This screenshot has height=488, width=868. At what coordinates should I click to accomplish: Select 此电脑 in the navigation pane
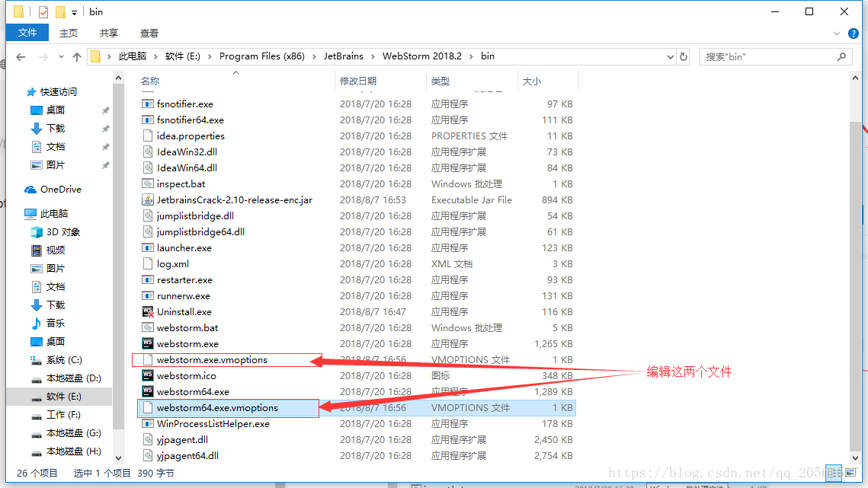54,214
